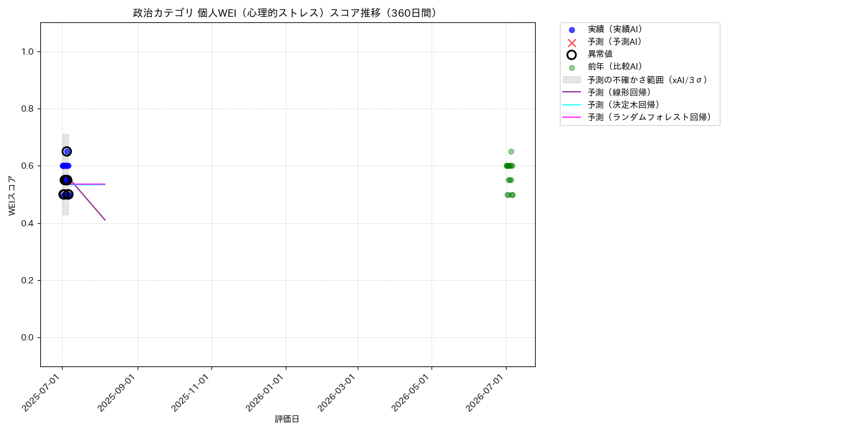Click the chart title text
Viewport: 868px width, 434px height.
click(x=287, y=13)
